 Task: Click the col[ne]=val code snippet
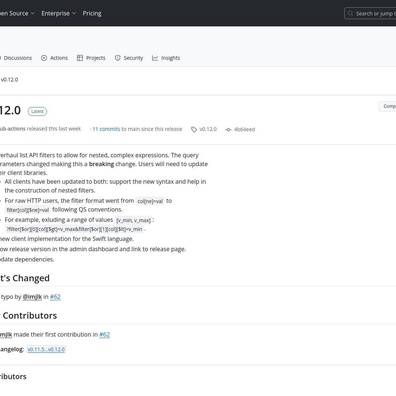pos(150,201)
